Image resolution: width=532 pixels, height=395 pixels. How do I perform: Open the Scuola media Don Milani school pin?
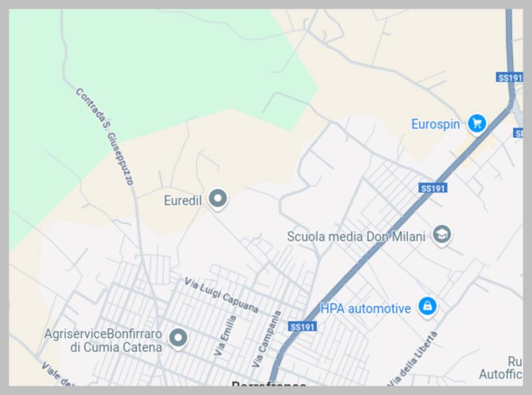[x=442, y=235]
